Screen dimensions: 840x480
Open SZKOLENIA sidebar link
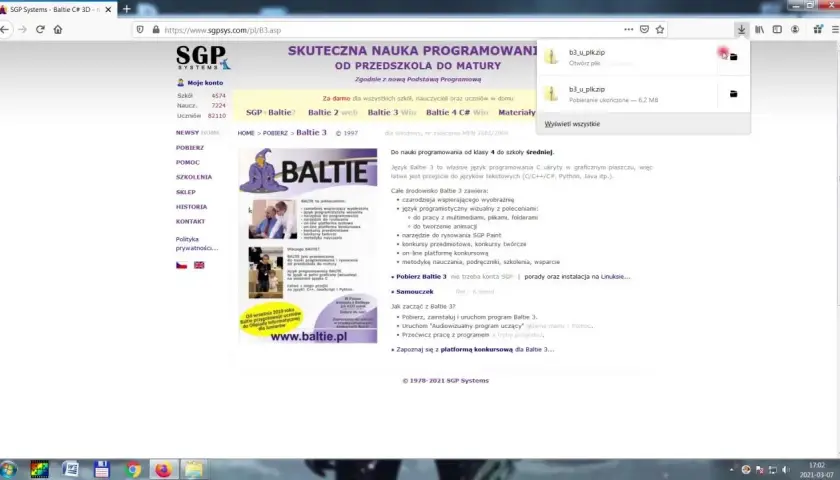click(x=194, y=177)
